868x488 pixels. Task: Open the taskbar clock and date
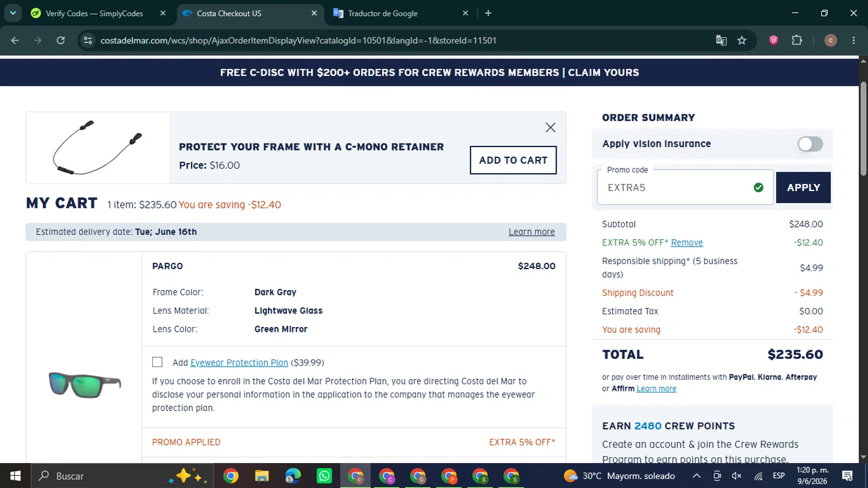(x=812, y=476)
